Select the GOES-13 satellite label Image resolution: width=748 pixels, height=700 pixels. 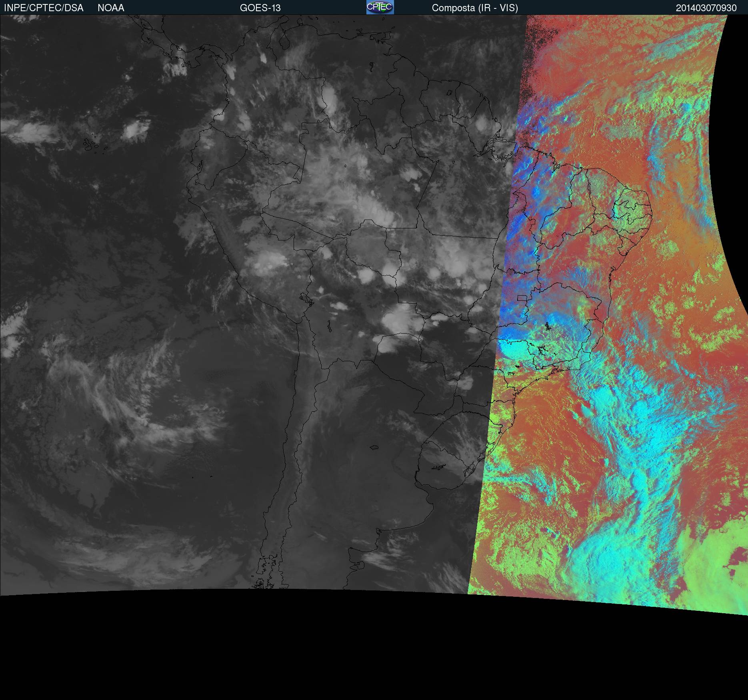(x=260, y=8)
